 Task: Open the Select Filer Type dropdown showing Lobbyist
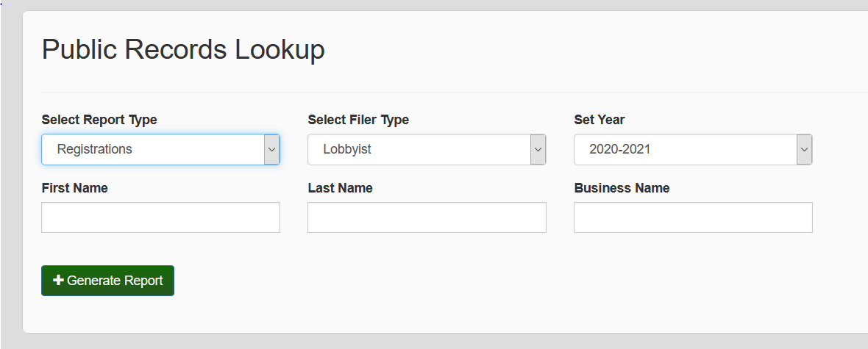point(419,149)
